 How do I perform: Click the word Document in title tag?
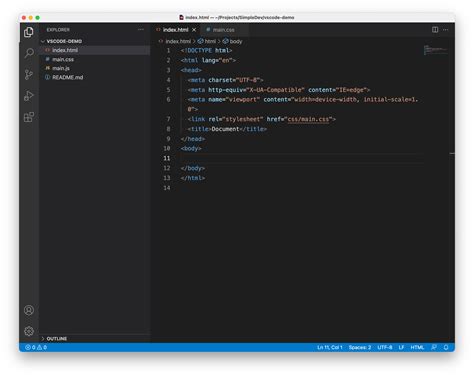225,129
